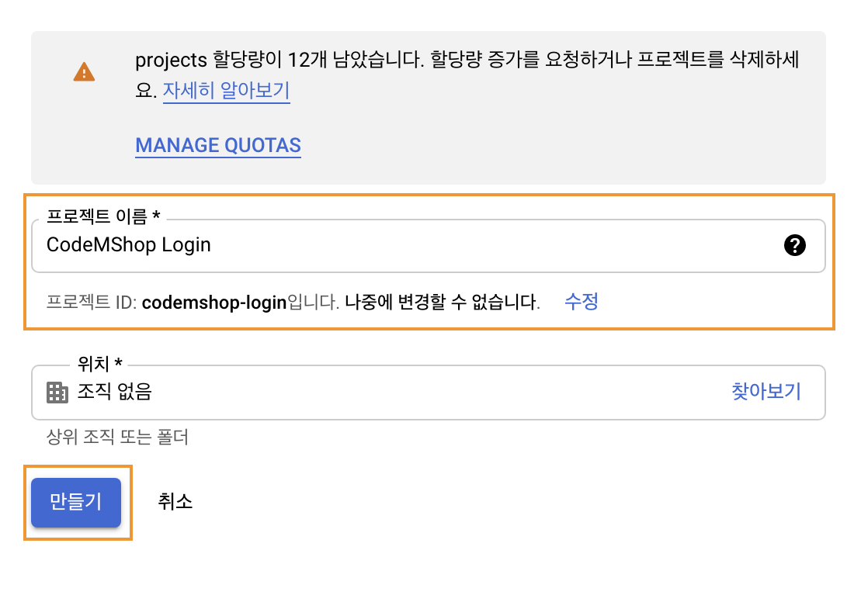
Task: Click the 위치 field label
Action: 100,363
